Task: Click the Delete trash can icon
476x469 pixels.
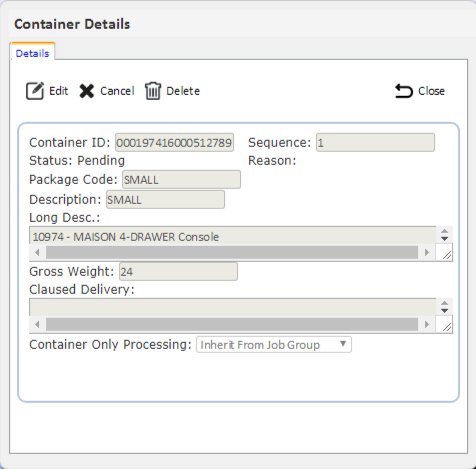Action: 153,91
